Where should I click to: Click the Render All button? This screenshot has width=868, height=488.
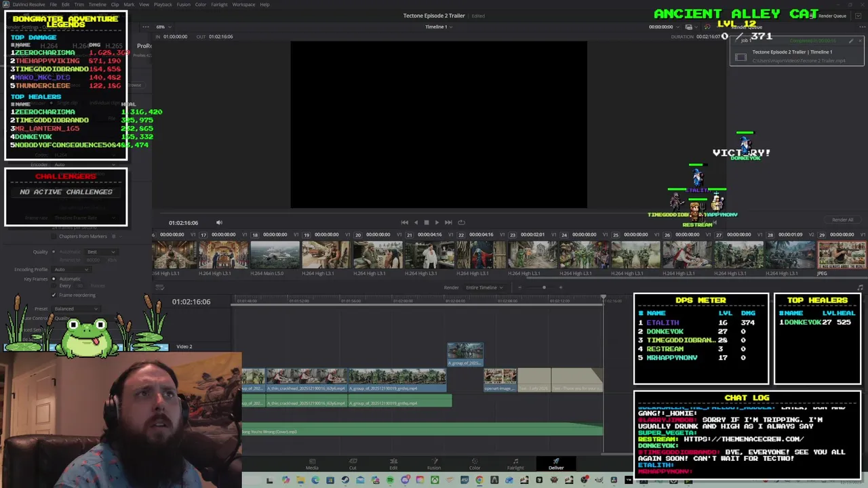click(842, 220)
